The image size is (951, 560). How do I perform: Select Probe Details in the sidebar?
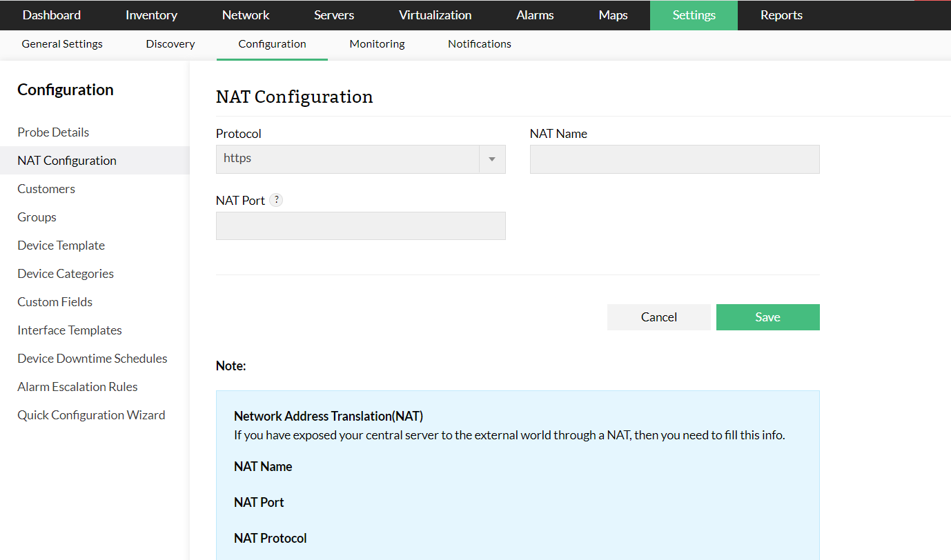(53, 132)
